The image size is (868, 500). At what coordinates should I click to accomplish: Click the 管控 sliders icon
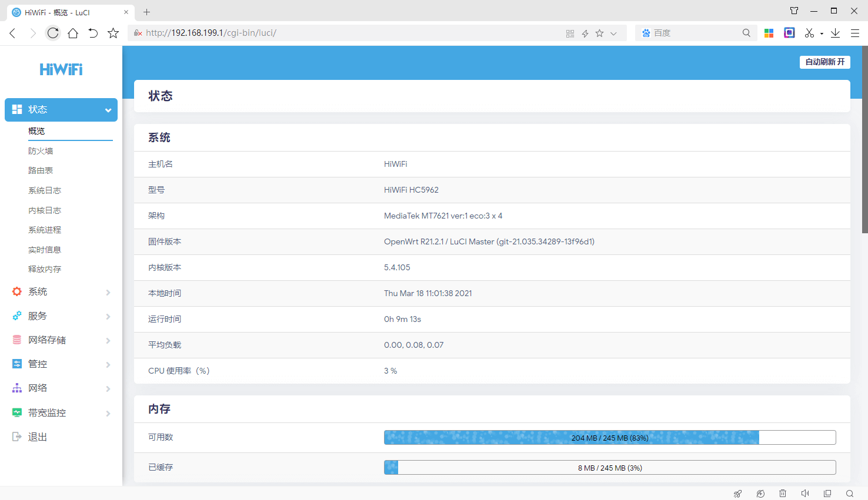pyautogui.click(x=17, y=364)
